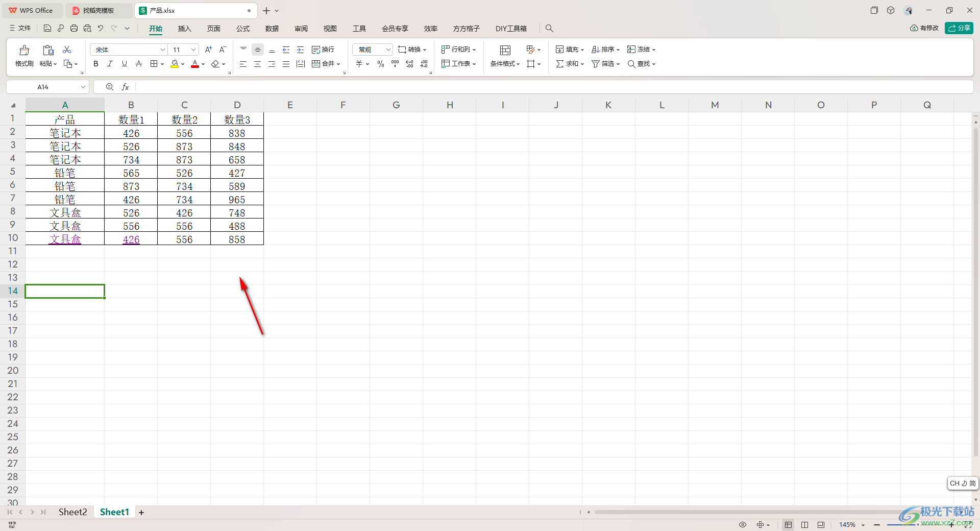Click the 冻结 freeze panes button

point(641,50)
